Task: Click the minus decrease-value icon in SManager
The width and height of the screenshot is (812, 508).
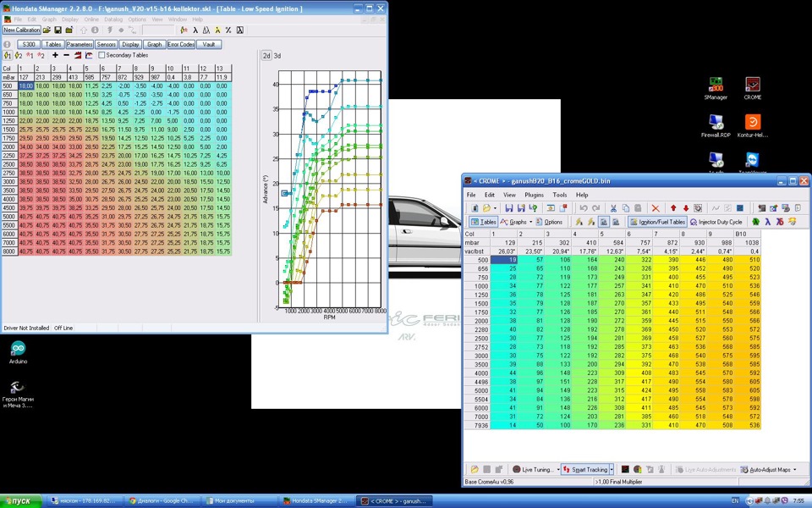Action: (66, 55)
